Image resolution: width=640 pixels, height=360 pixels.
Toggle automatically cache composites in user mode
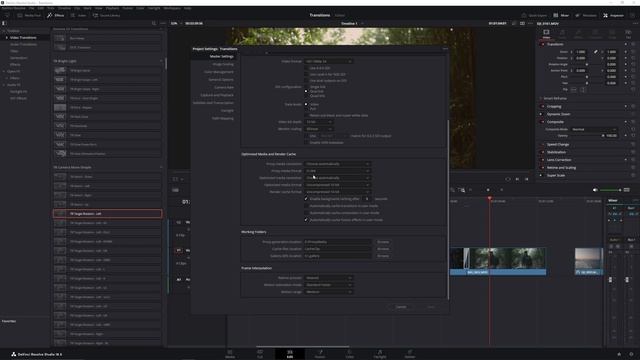[306, 213]
